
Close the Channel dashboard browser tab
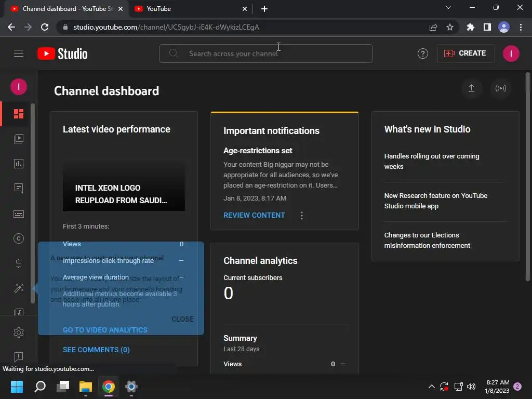(121, 9)
